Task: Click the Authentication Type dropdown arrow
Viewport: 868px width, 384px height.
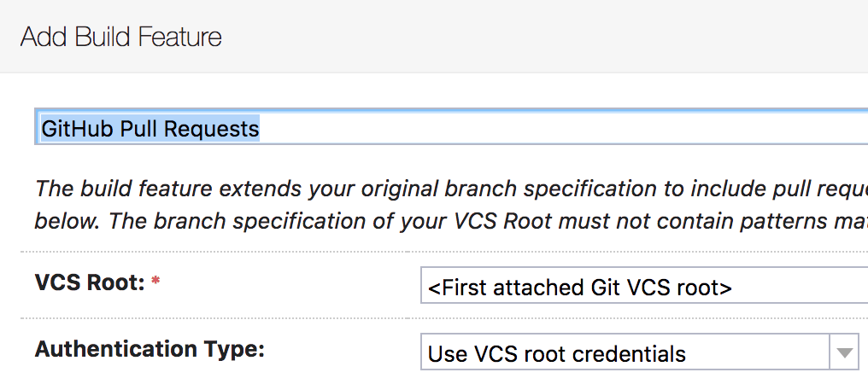Action: coord(844,352)
